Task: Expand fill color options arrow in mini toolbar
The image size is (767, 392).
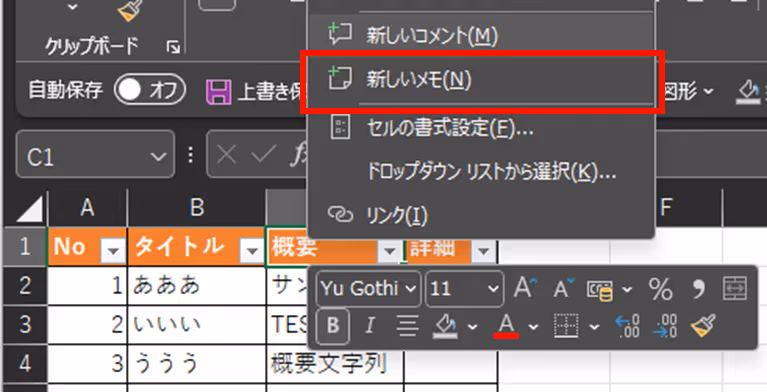Action: [x=472, y=326]
